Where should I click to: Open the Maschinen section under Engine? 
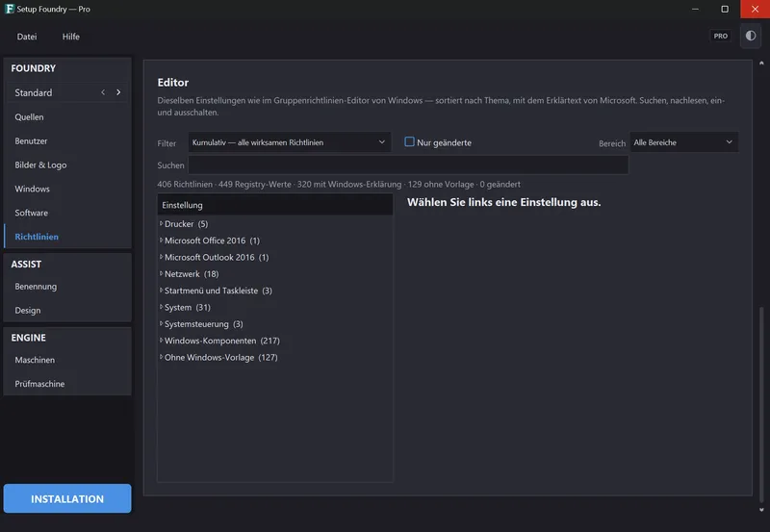point(67,360)
